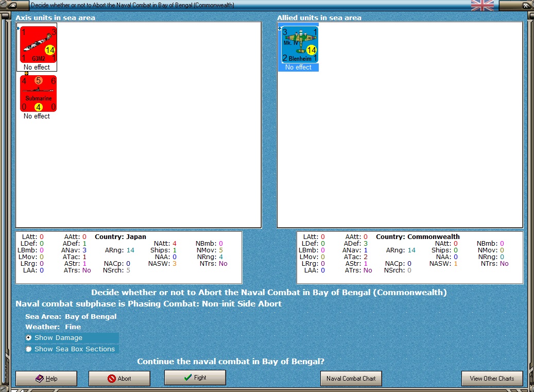534x392 pixels.
Task: Click the Japan 'NAtt: 4' stat
Action: (x=165, y=244)
